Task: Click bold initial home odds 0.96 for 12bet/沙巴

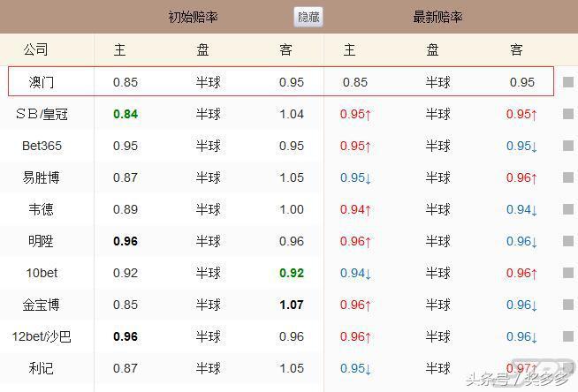Action: click(x=125, y=336)
